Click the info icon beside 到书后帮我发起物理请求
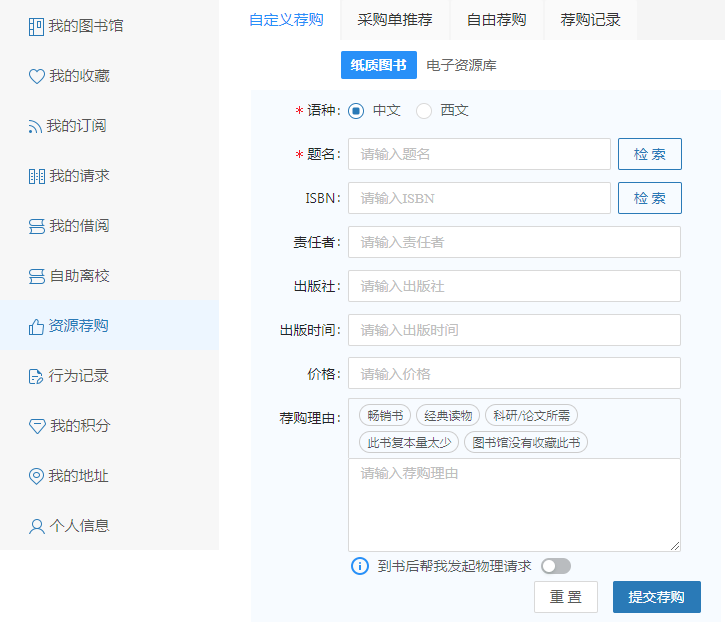This screenshot has width=725, height=623. pos(360,566)
